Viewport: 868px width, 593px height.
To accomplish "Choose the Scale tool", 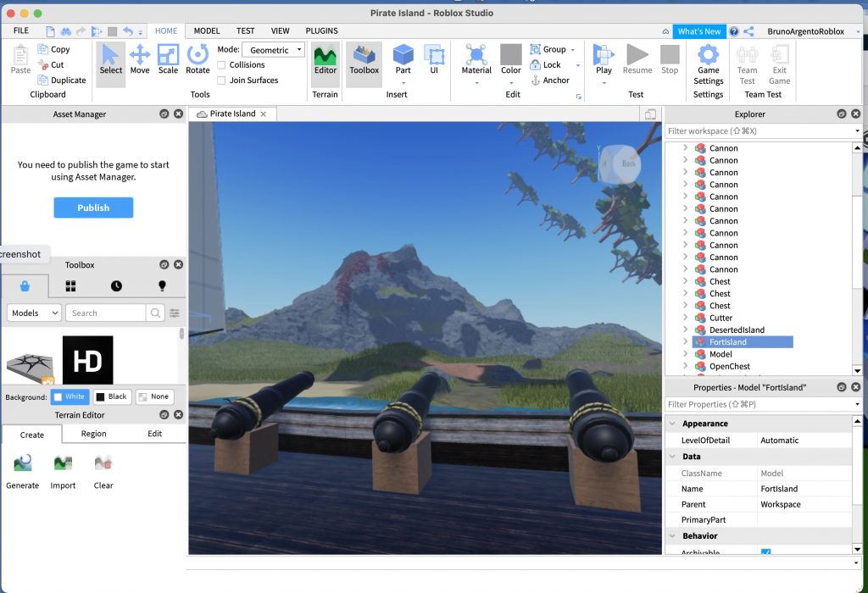I will tap(168, 59).
